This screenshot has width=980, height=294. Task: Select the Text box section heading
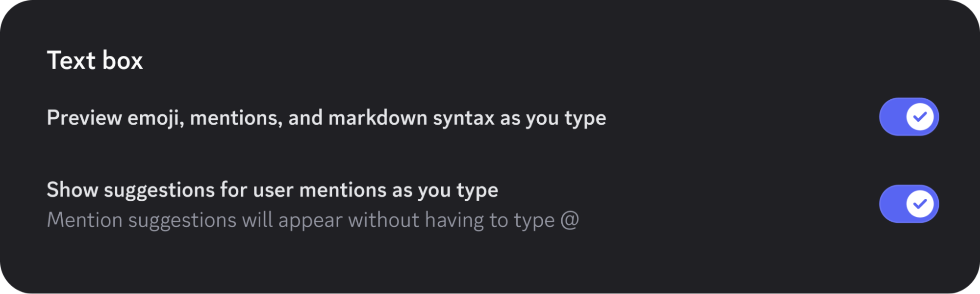(95, 60)
